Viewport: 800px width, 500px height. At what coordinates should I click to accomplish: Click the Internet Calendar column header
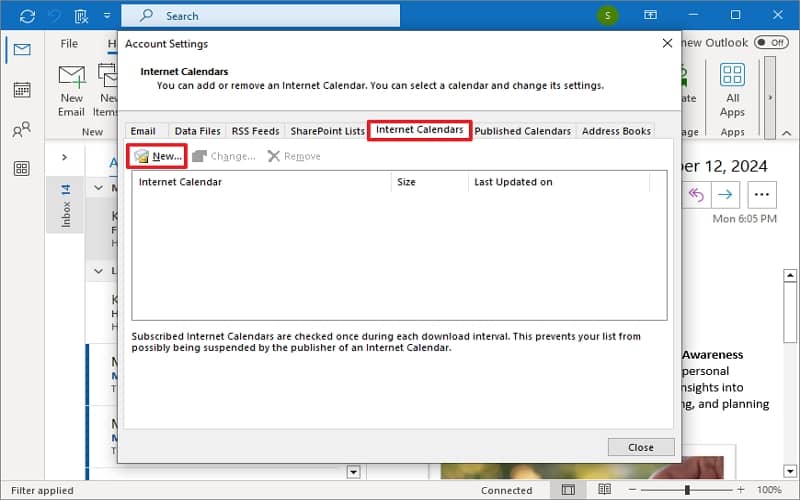[262, 182]
